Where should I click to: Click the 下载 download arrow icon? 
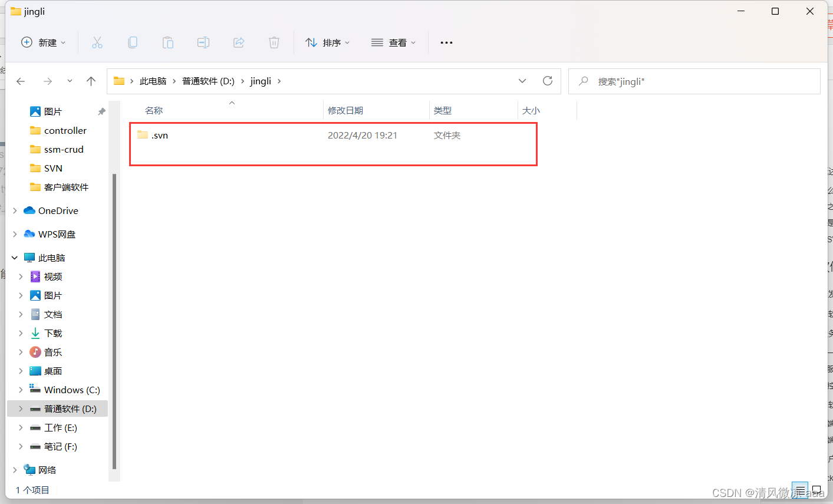35,333
